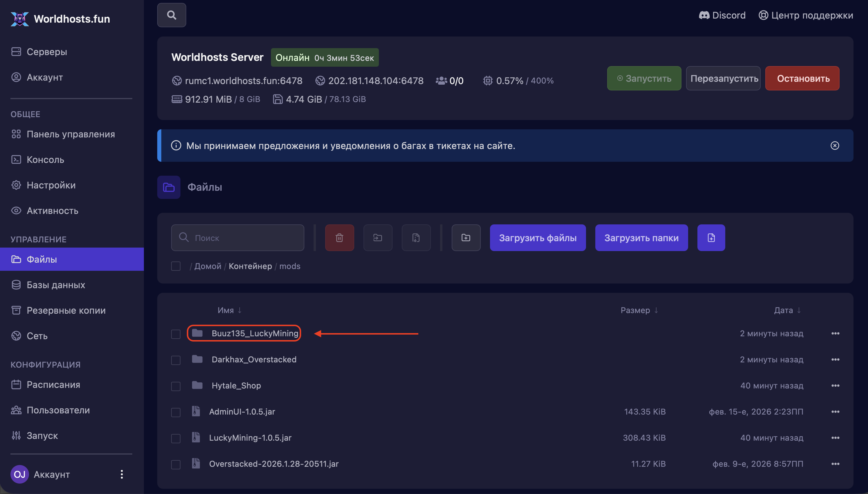Click the search magnifier icon at top
868x494 pixels.
click(x=171, y=15)
